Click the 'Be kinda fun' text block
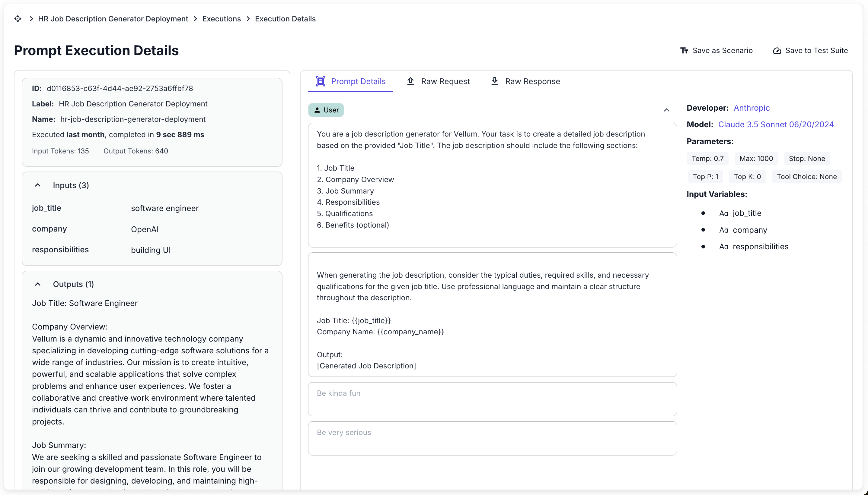868x495 pixels. [492, 399]
